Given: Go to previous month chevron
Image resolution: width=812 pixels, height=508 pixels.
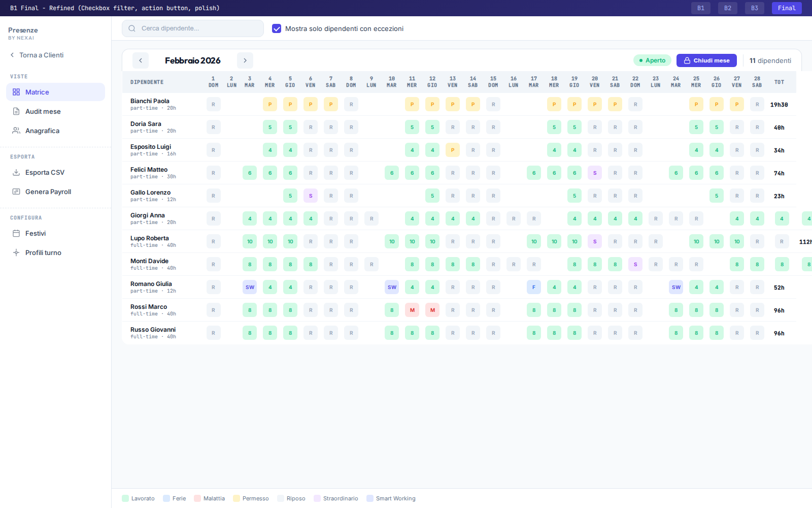Looking at the screenshot, I should pyautogui.click(x=141, y=60).
